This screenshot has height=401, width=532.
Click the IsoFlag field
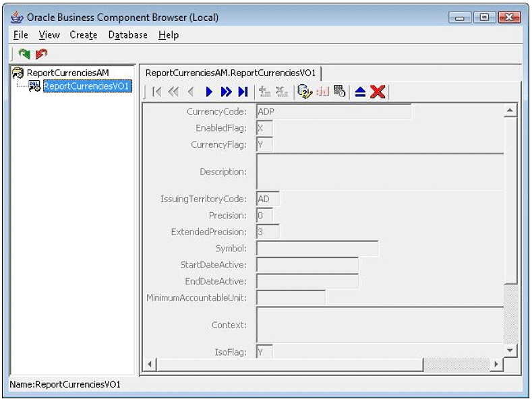[x=264, y=352]
